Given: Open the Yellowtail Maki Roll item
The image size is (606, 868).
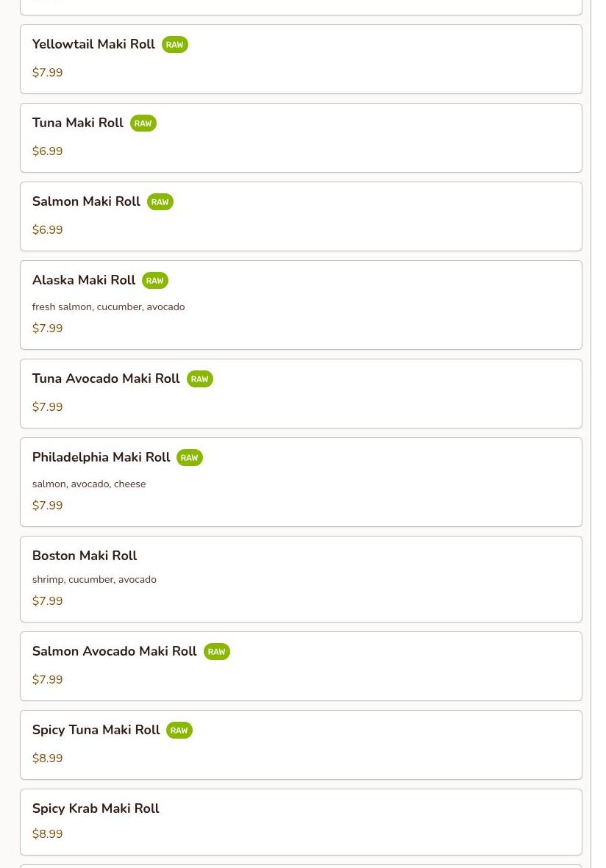Looking at the screenshot, I should [301, 60].
